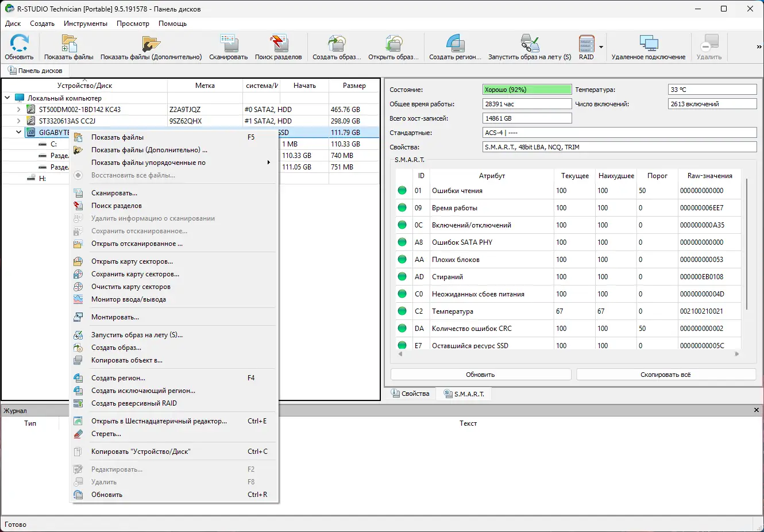Click the Открыть образ toolbar icon
The width and height of the screenshot is (764, 532).
393,47
